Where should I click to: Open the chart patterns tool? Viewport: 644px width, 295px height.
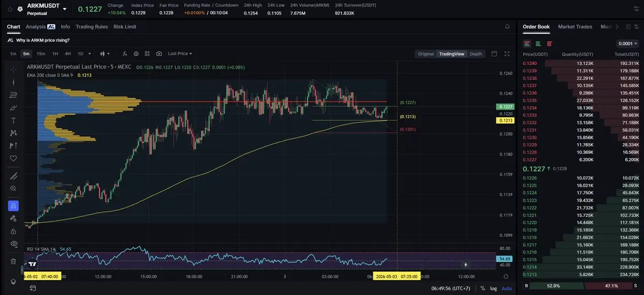(13, 133)
